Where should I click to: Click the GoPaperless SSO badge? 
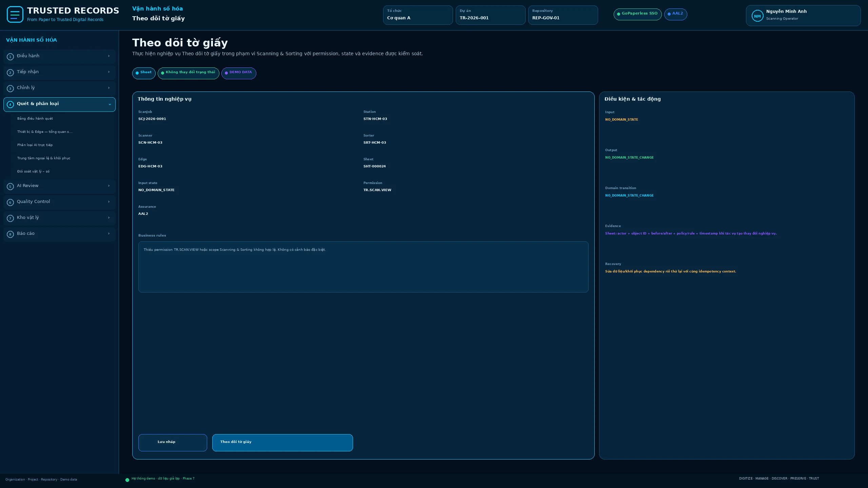[x=637, y=14]
